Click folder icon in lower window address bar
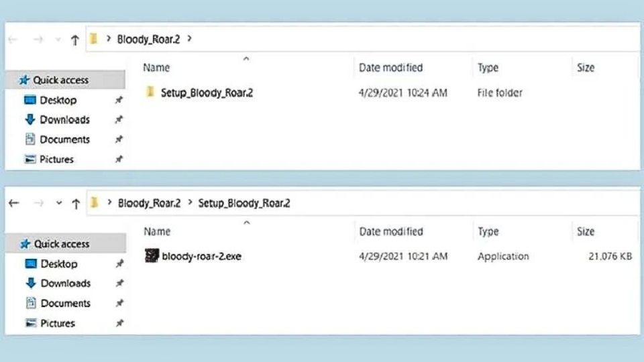Image resolution: width=644 pixels, height=362 pixels. point(95,202)
